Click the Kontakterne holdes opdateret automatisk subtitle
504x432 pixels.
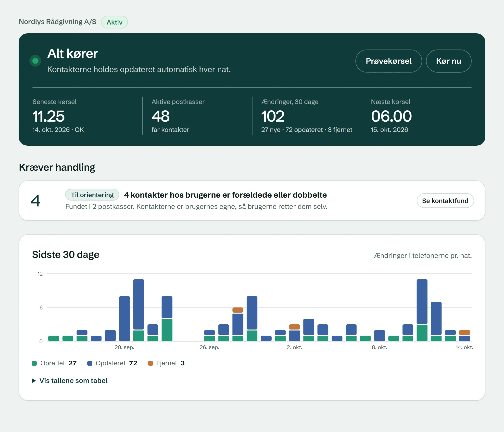point(139,69)
